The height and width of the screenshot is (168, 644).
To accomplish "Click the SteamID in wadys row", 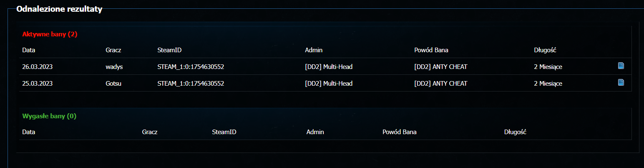I will click(x=191, y=67).
